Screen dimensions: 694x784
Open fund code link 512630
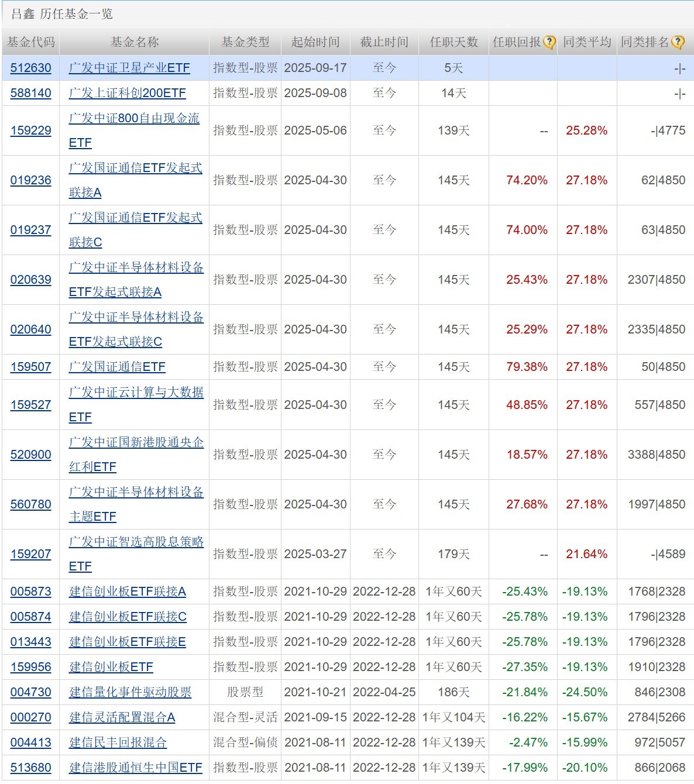[31, 68]
